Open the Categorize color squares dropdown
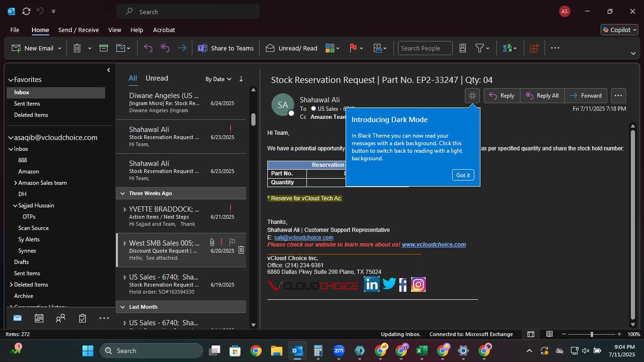The height and width of the screenshot is (362, 644). point(332,48)
